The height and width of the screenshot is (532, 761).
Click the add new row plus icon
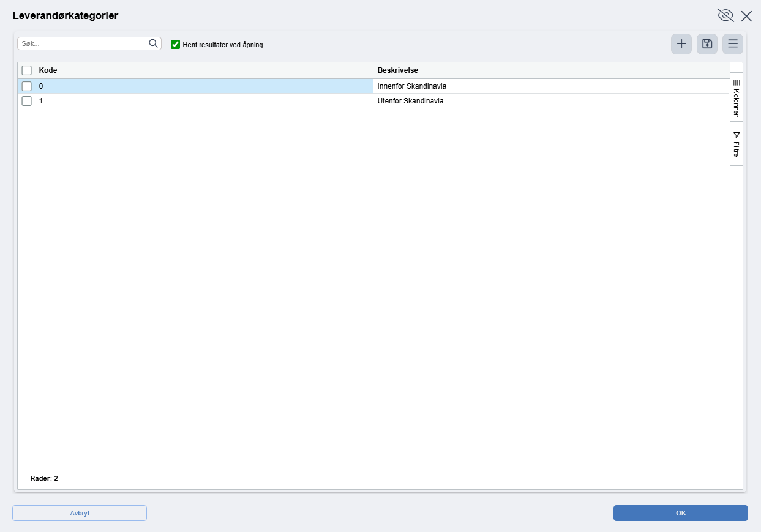681,44
